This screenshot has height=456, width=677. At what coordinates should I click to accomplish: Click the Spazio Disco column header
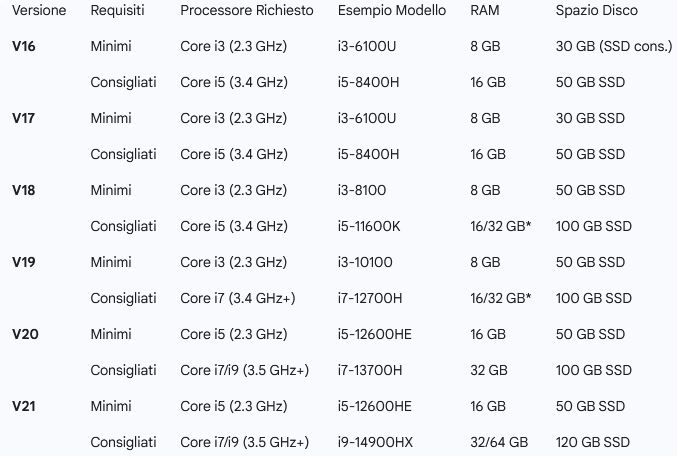(x=596, y=10)
